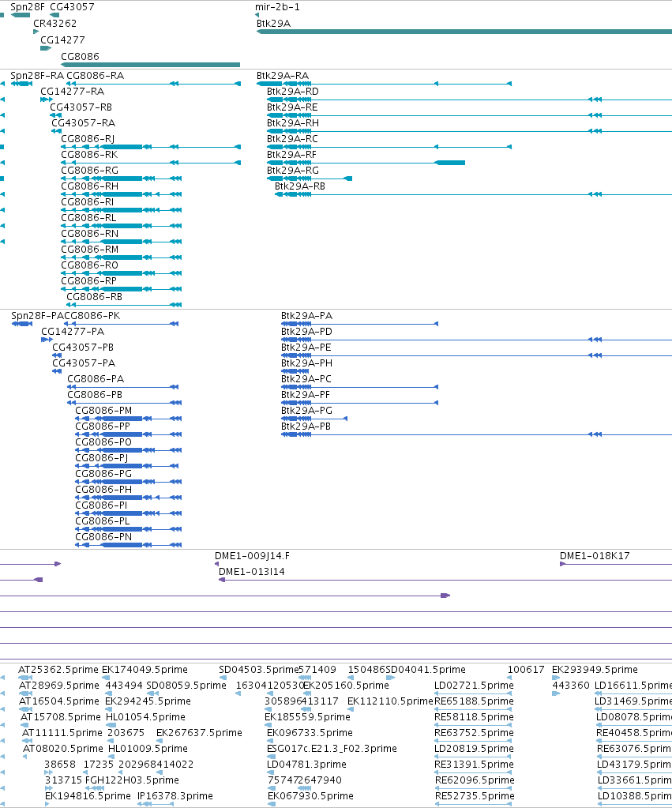Click BAC clone DME1-009J14.F
Screen dimensions: 672x808
252,556
